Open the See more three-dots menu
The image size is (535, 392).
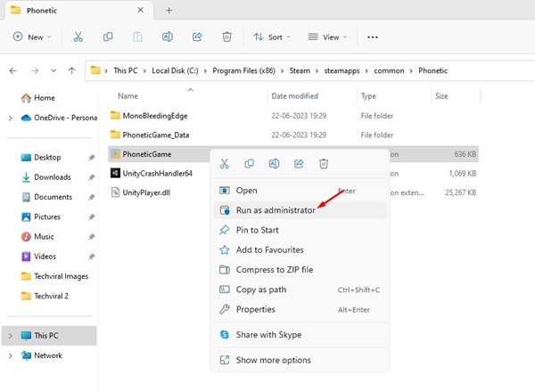372,37
